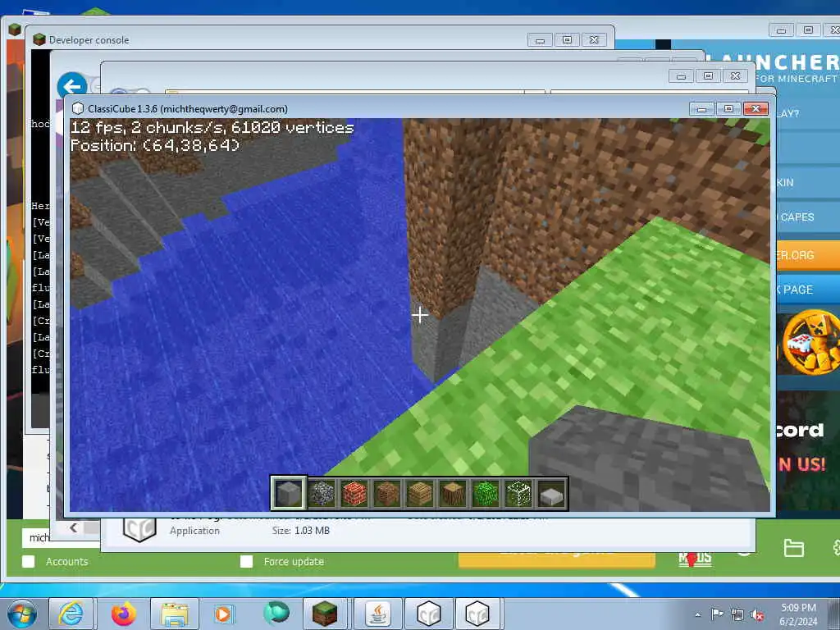The height and width of the screenshot is (630, 840).
Task: Click the ClassiCube 1.3.6 title bar text
Action: (188, 109)
